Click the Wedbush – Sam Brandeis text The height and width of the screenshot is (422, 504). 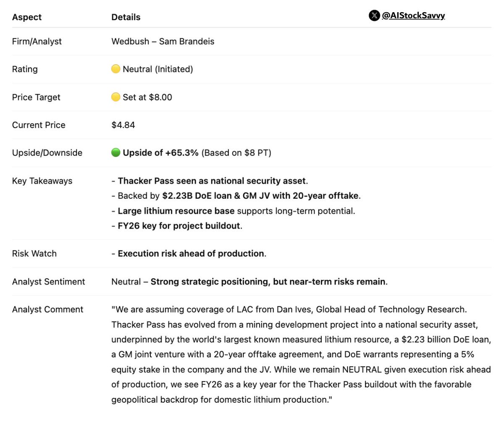coord(163,41)
